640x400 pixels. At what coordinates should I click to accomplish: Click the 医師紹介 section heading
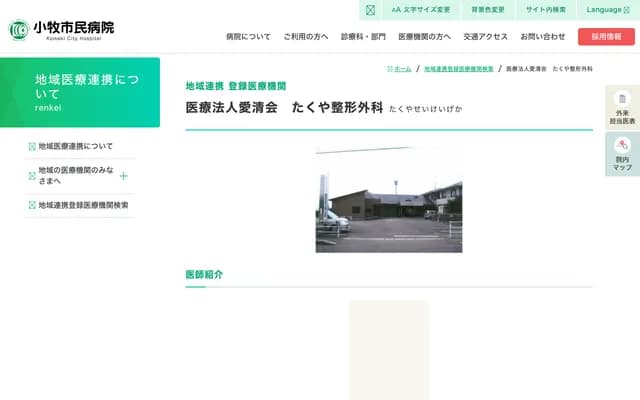pyautogui.click(x=204, y=275)
